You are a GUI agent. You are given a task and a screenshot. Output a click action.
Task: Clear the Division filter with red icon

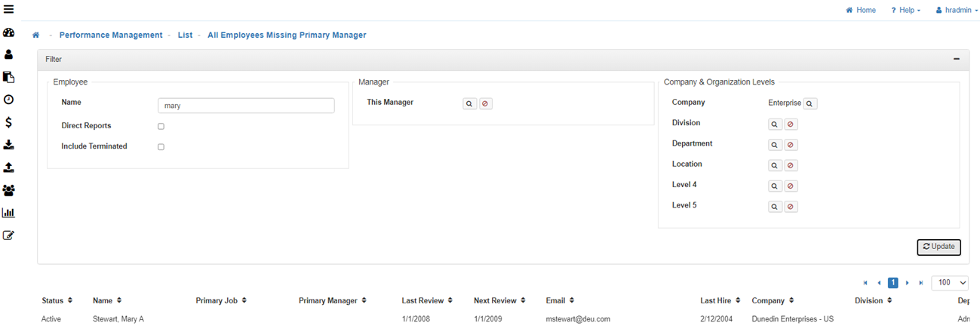tap(791, 124)
